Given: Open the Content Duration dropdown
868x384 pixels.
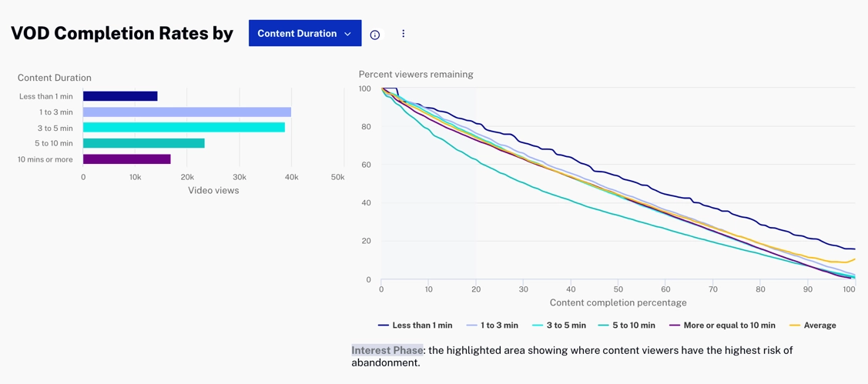Looking at the screenshot, I should coord(304,34).
